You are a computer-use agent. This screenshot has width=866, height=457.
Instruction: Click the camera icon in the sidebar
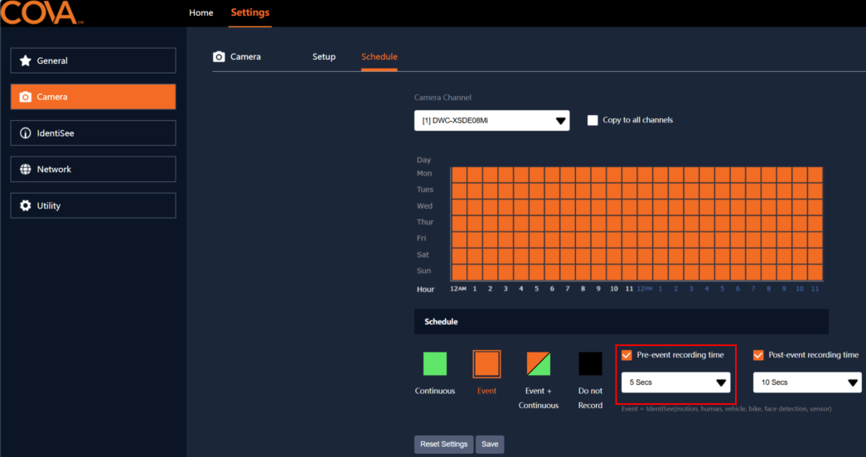point(25,97)
